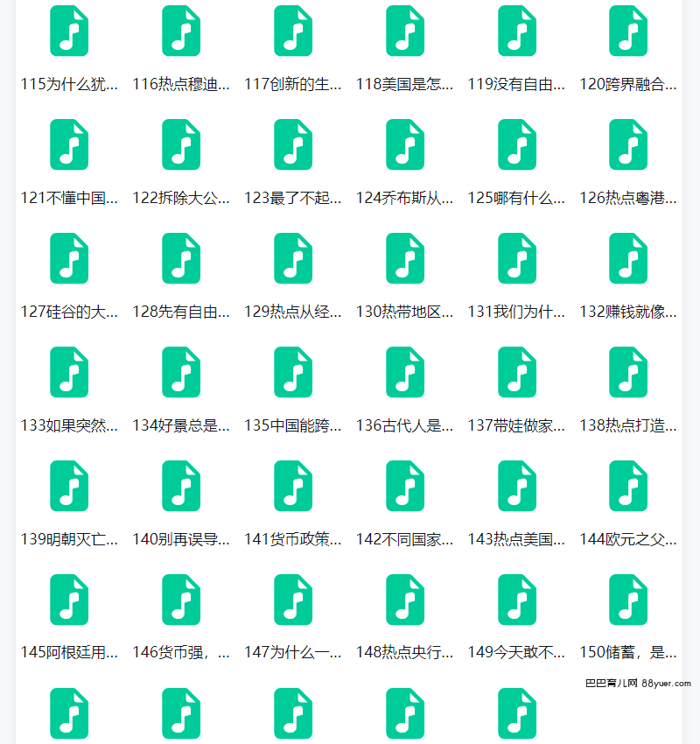Open file label 124乔布斯从
The height and width of the screenshot is (744, 700).
coord(405,198)
